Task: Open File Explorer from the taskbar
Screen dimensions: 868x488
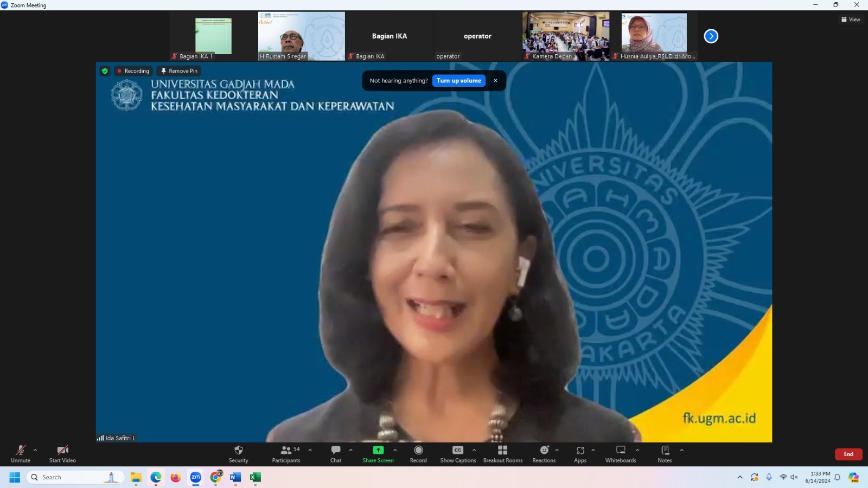Action: (x=136, y=477)
